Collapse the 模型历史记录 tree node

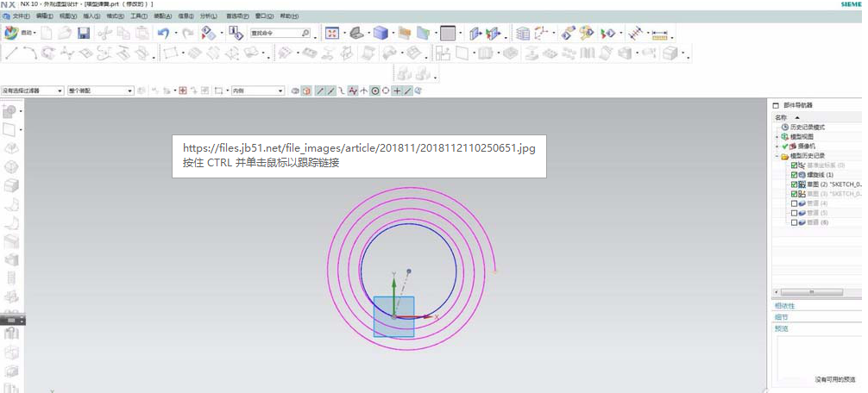pos(777,156)
